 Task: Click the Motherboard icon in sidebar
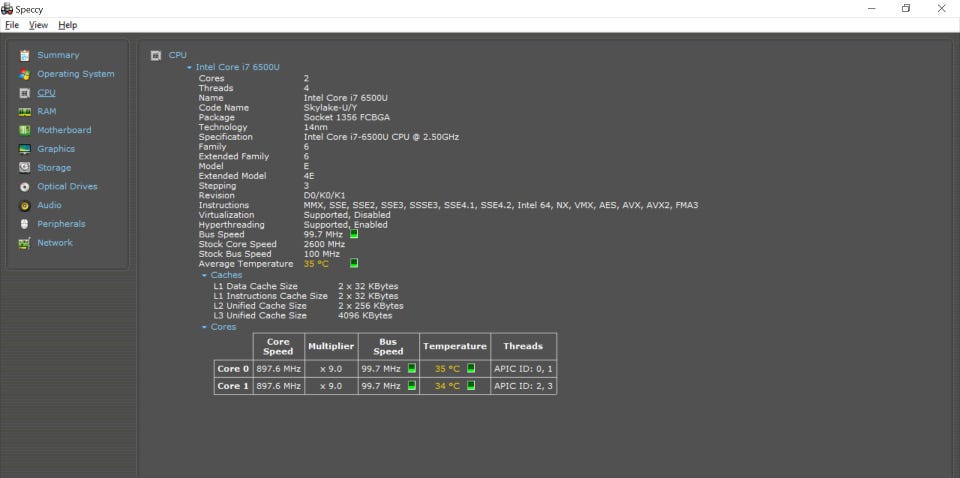(24, 130)
